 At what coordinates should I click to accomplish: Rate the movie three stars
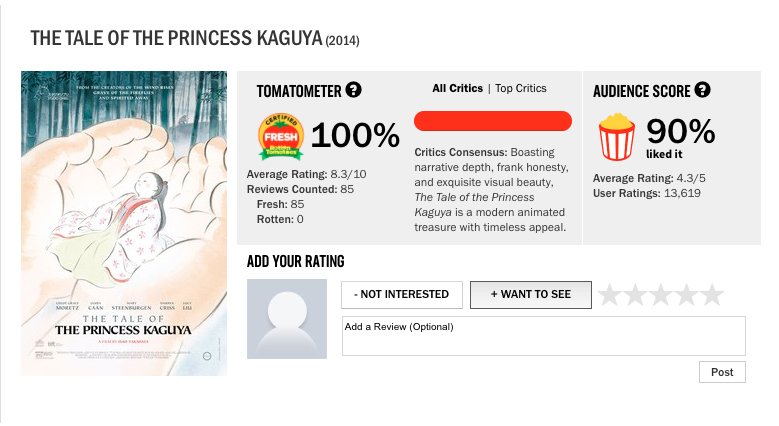coord(660,295)
